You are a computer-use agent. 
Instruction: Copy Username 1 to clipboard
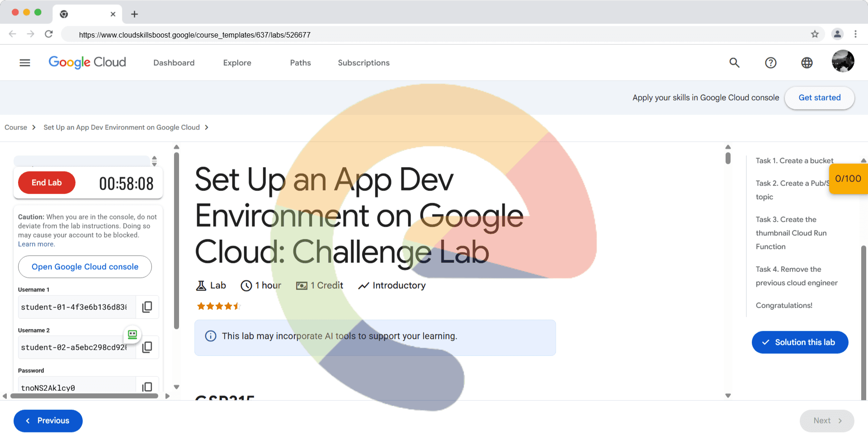(147, 307)
